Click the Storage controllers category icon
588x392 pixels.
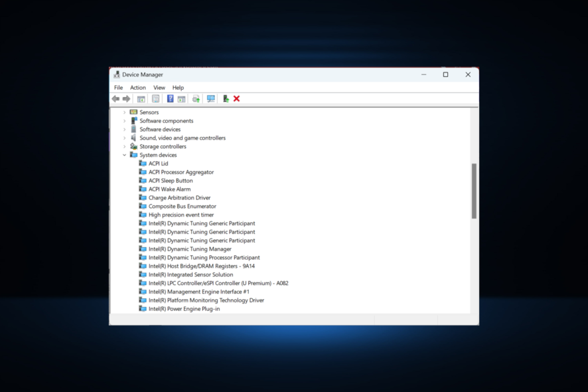pyautogui.click(x=133, y=146)
